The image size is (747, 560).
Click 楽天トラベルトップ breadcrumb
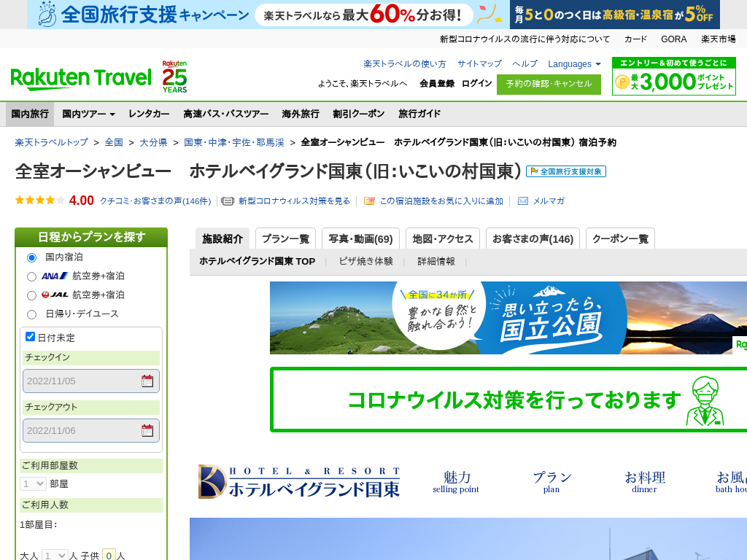52,142
